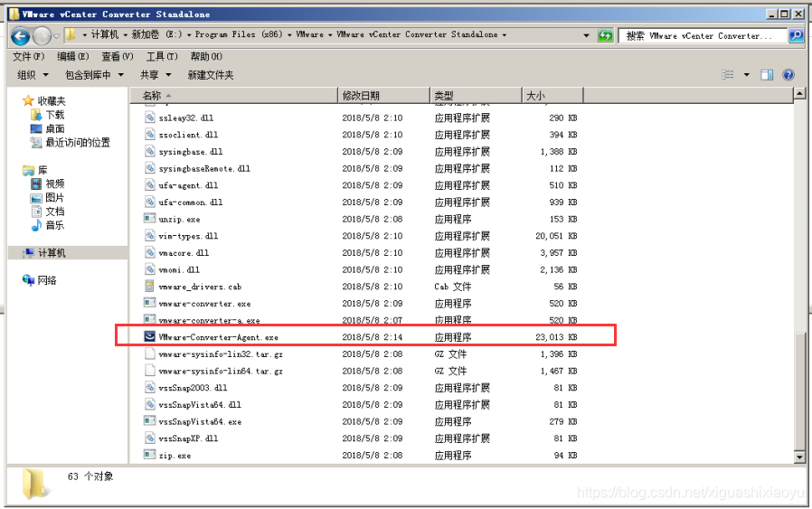Click the search magnifier icon
This screenshot has height=509, width=812.
point(796,36)
